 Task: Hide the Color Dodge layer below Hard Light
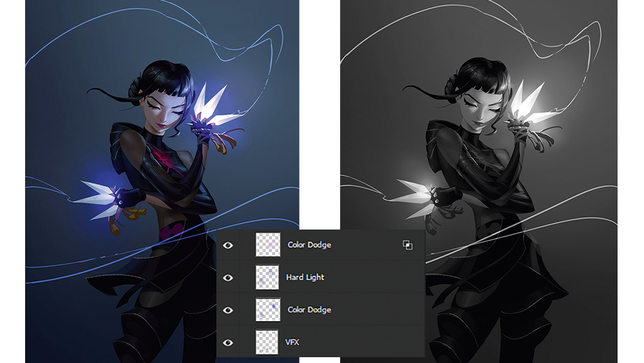[x=228, y=310]
